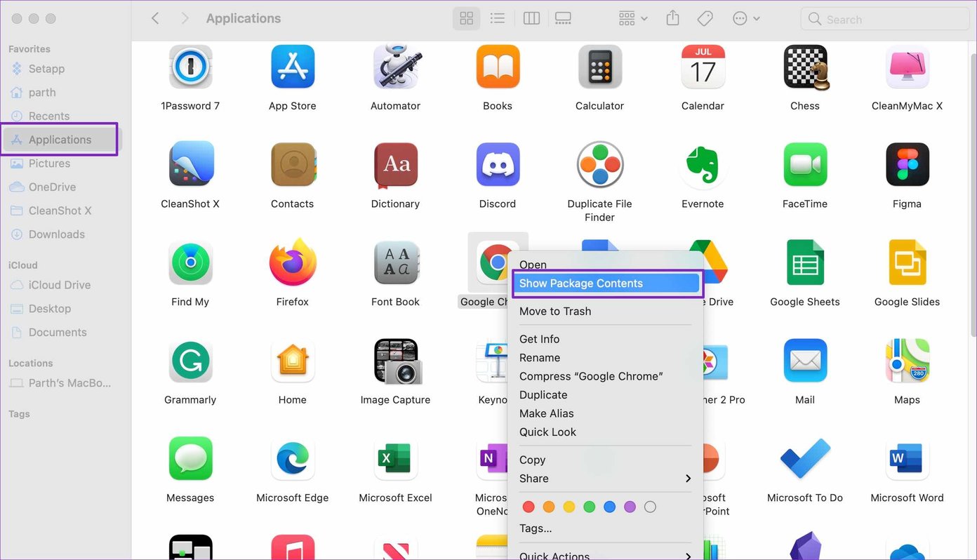Switch to icon grid view
This screenshot has width=977, height=560.
(x=467, y=19)
